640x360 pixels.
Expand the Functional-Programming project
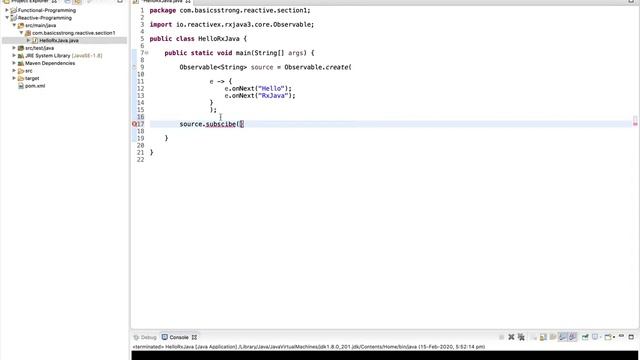7,10
